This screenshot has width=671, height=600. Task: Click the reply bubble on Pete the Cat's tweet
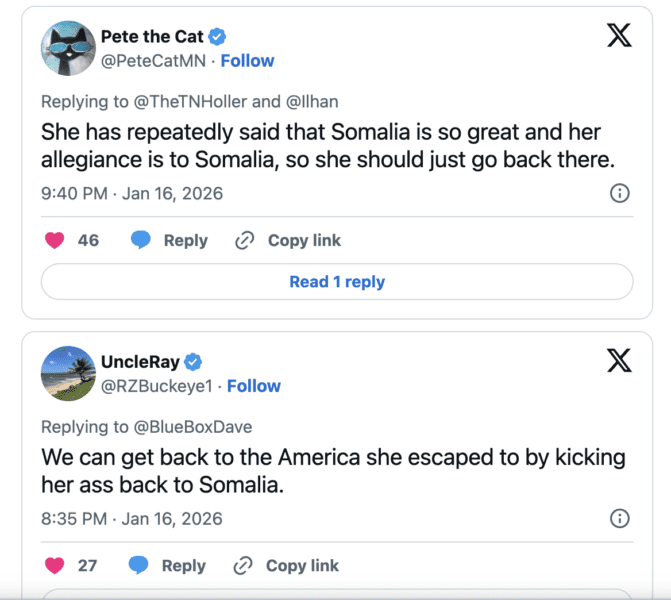tap(141, 240)
